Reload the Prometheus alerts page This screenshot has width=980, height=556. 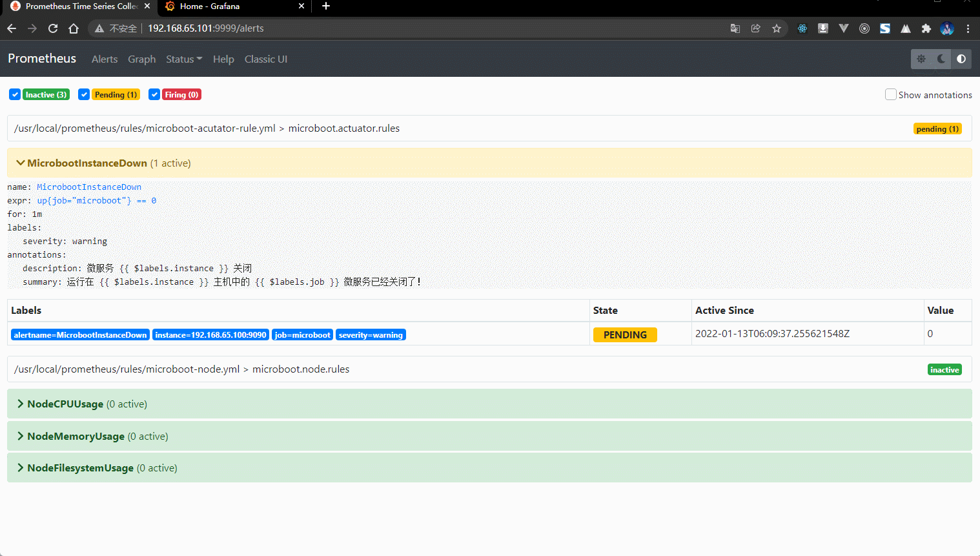[53, 28]
